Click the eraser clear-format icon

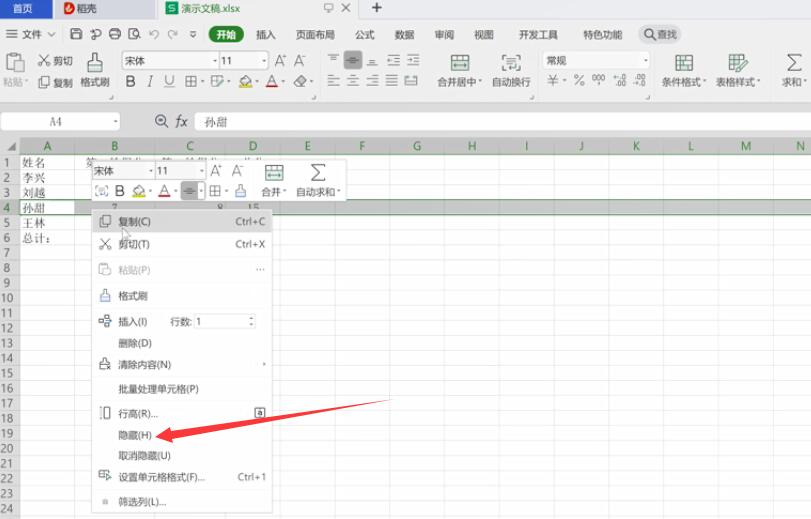coord(300,81)
